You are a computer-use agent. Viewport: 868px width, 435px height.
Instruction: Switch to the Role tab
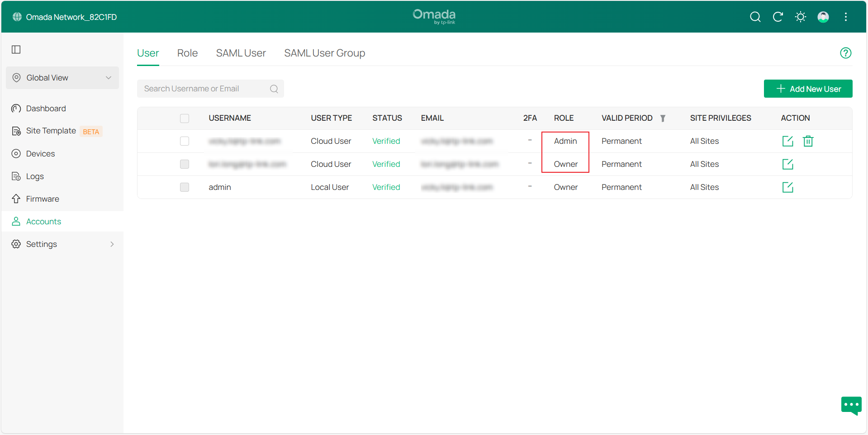click(187, 53)
